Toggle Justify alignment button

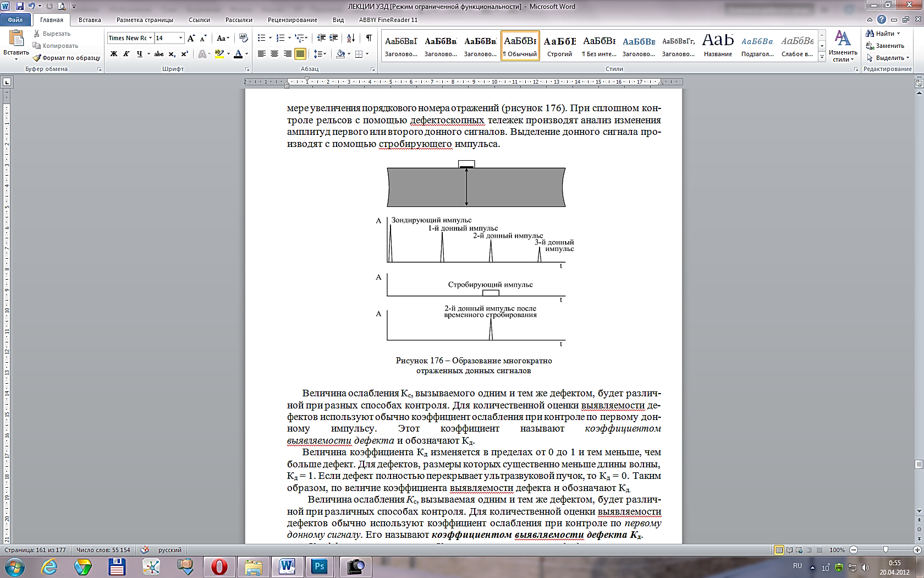tap(300, 54)
